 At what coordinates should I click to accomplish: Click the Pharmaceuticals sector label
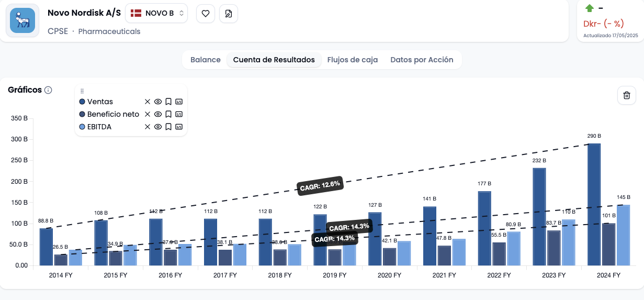109,31
